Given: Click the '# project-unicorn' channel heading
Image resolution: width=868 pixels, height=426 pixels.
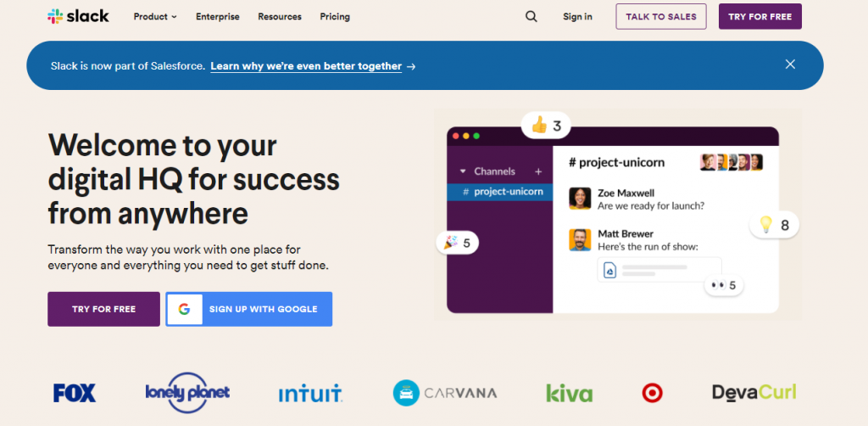Looking at the screenshot, I should point(617,162).
